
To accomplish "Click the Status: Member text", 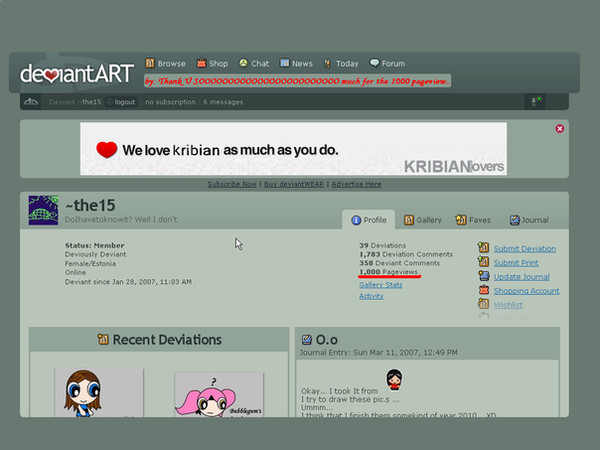I will tap(95, 245).
